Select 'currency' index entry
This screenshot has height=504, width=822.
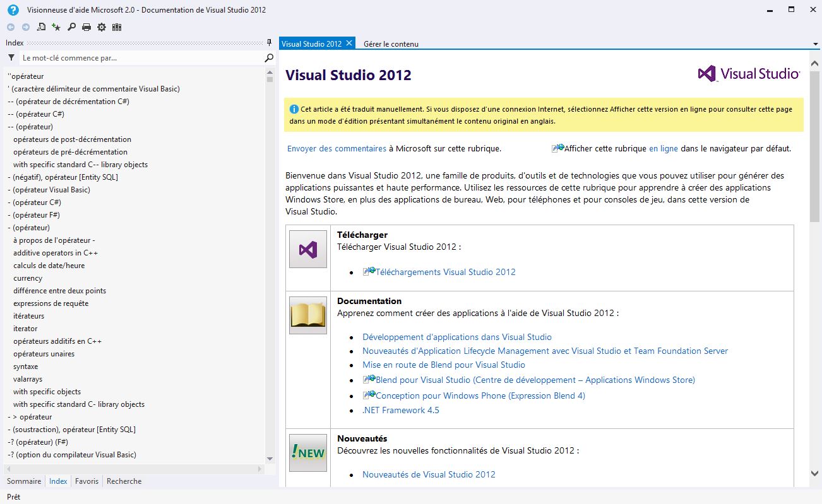tap(28, 278)
